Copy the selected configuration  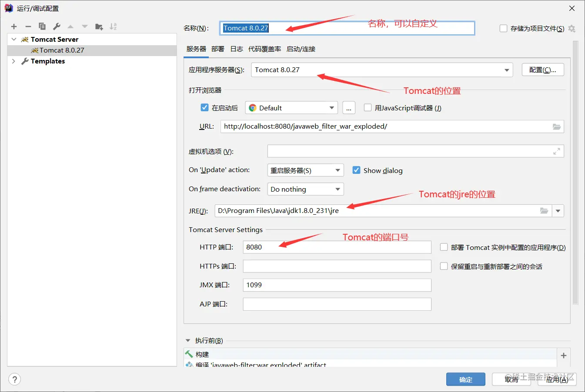coord(42,27)
